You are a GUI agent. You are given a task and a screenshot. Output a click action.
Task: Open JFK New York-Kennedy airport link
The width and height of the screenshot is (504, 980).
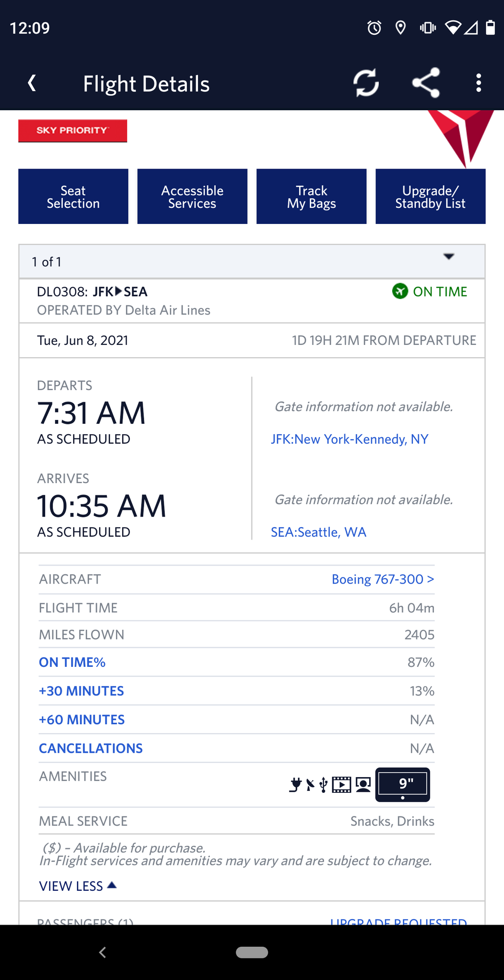[350, 439]
